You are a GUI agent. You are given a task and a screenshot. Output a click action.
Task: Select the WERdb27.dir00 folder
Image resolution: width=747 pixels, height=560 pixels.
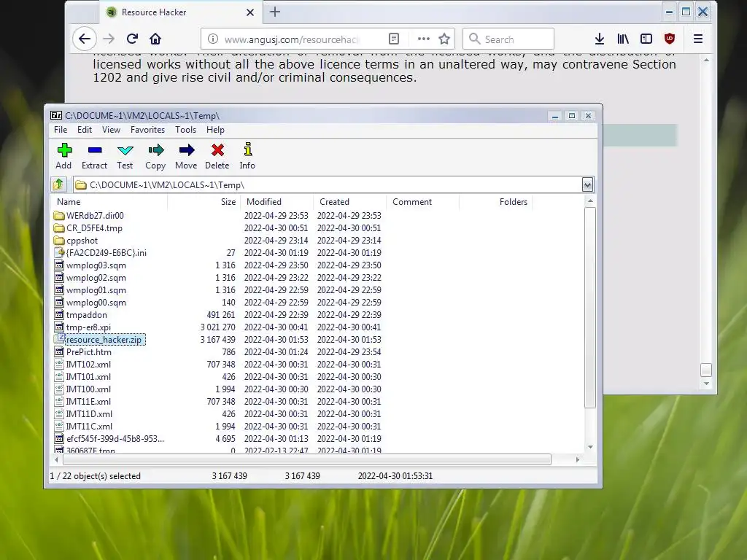coord(95,216)
